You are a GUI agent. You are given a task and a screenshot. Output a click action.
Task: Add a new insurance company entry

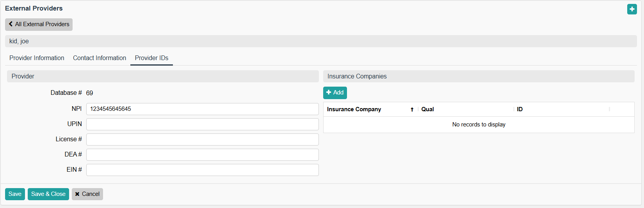coord(335,92)
